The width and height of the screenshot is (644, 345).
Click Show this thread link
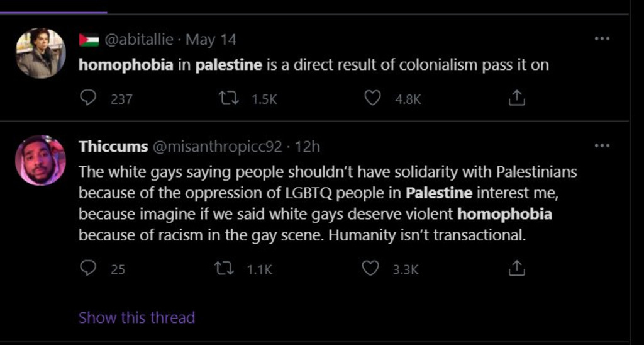tap(136, 317)
